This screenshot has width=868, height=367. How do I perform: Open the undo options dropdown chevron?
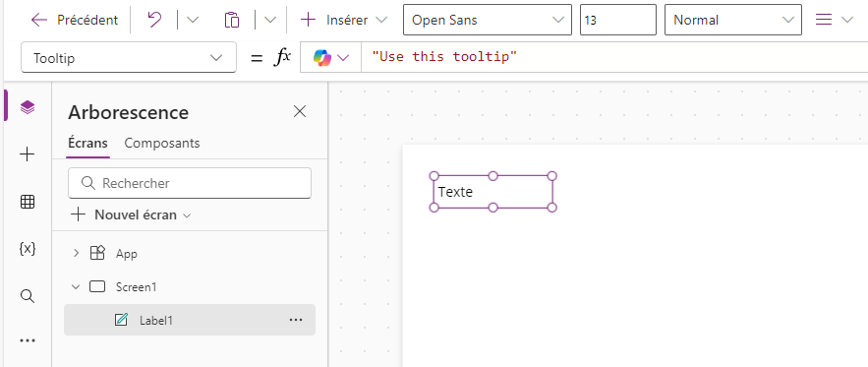point(192,20)
